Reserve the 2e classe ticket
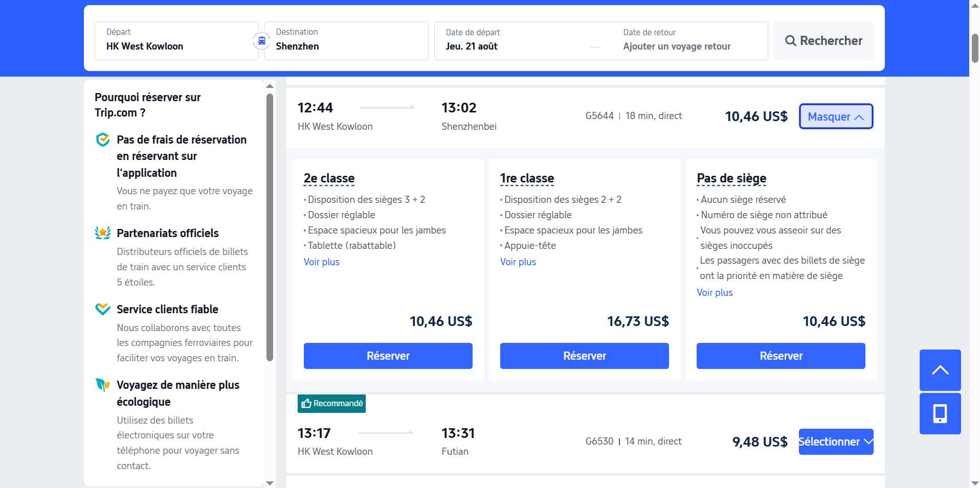The width and height of the screenshot is (980, 488). [388, 356]
